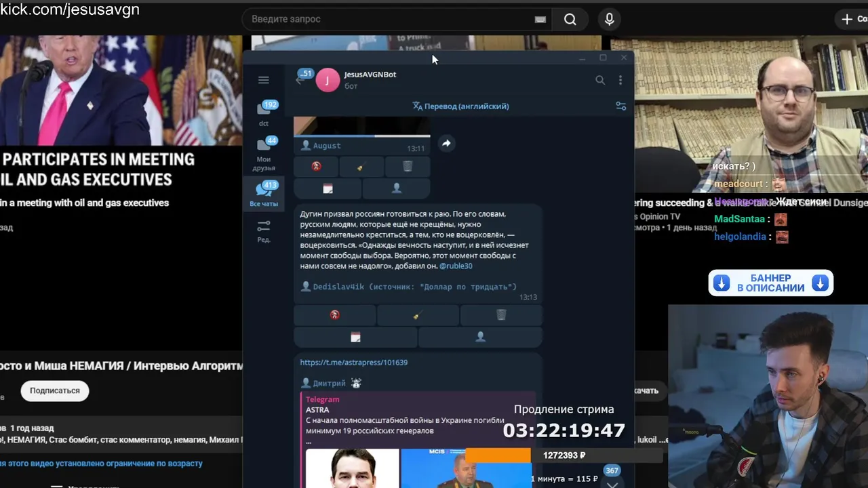Click the calendar icon under August message

tap(328, 188)
